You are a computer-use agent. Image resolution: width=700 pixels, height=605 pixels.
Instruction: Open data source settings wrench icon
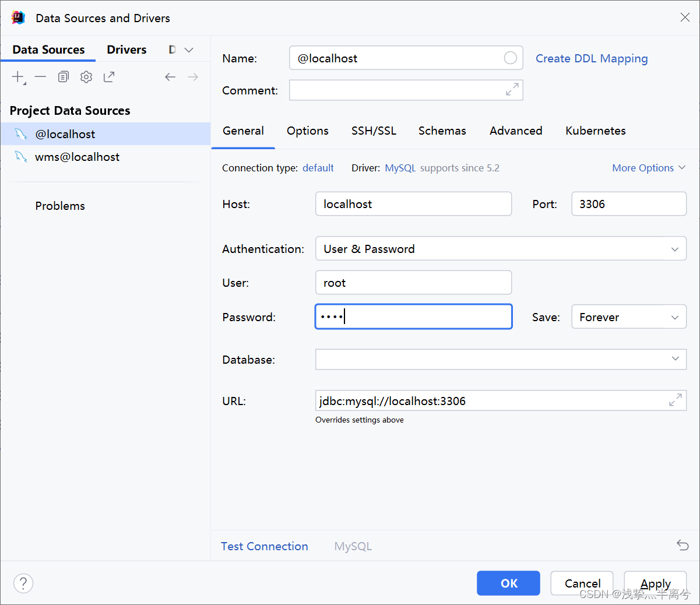[86, 77]
